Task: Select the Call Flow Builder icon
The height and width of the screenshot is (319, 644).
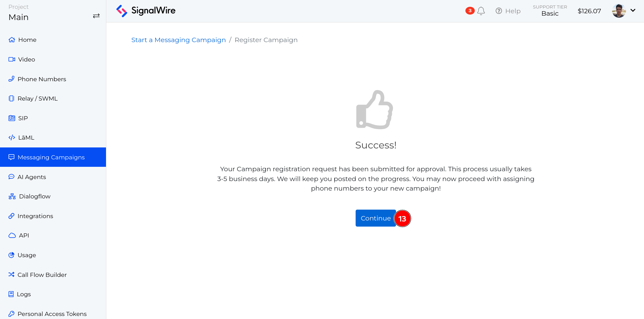Action: point(12,274)
